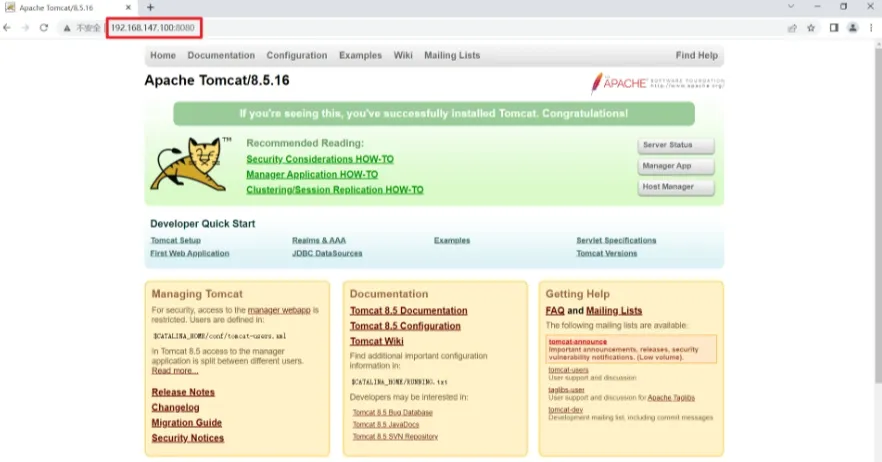Click the Apache Tomcat/8.5.16 heading
882x462 pixels.
pyautogui.click(x=217, y=80)
